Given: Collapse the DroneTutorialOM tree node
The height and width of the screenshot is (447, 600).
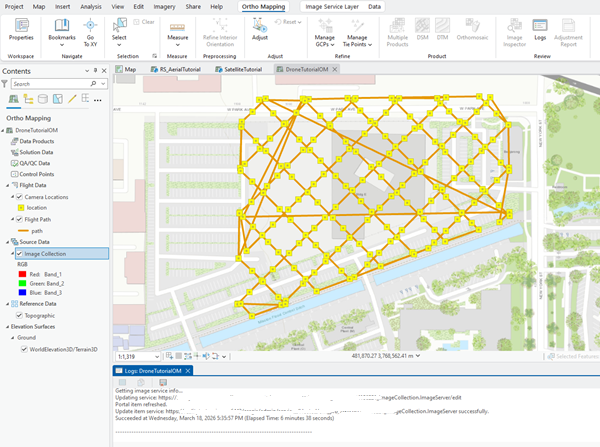Looking at the screenshot, I should pyautogui.click(x=3, y=131).
